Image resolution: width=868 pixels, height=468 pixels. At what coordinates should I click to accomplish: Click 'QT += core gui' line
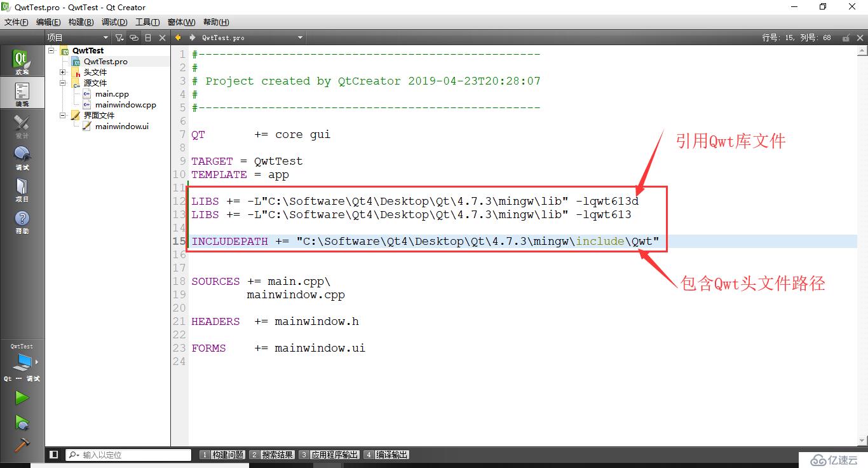(x=261, y=134)
